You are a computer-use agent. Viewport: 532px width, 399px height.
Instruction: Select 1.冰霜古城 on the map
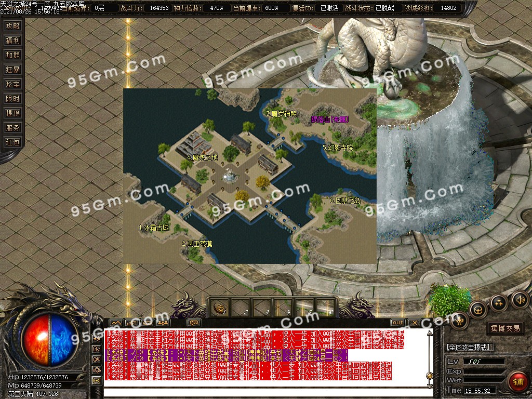point(154,228)
